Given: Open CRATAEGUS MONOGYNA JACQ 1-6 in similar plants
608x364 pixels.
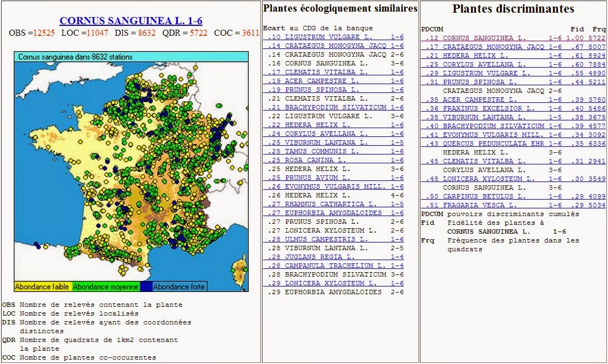Looking at the screenshot, I should click(333, 46).
